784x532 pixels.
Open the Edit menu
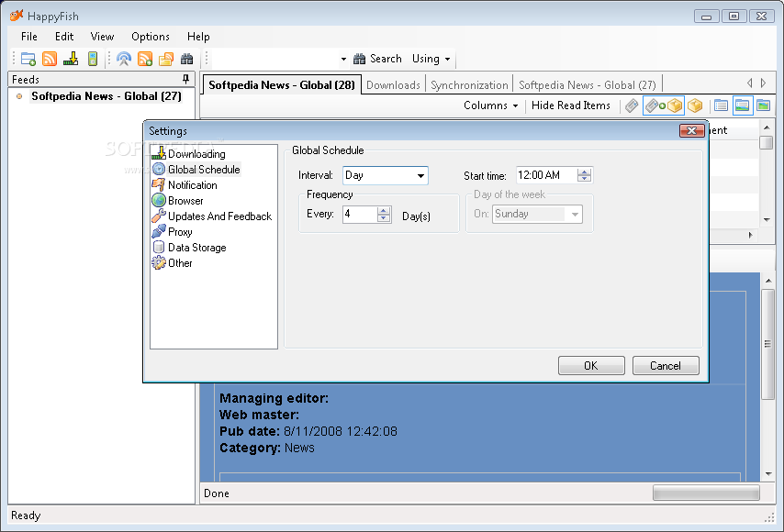pos(64,37)
